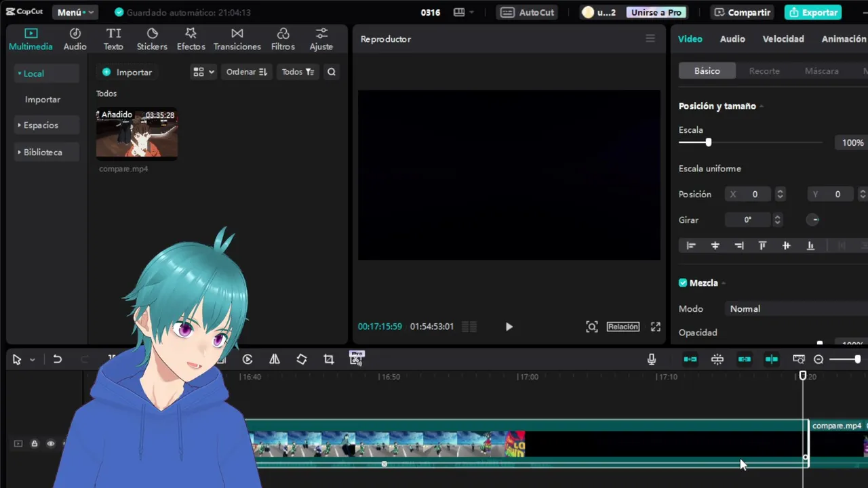The image size is (868, 488).
Task: Open the Multimedia tab
Action: click(x=31, y=39)
